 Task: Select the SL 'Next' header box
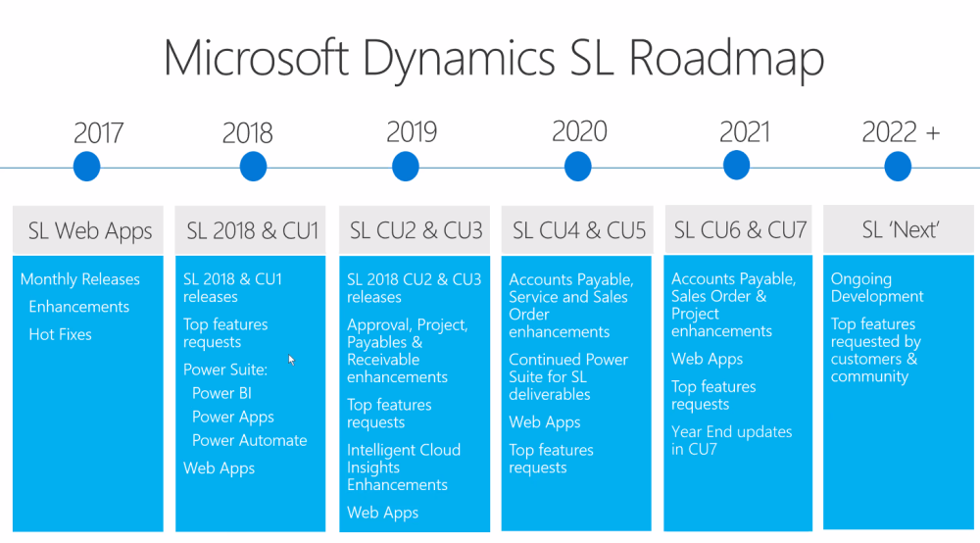coord(901,231)
